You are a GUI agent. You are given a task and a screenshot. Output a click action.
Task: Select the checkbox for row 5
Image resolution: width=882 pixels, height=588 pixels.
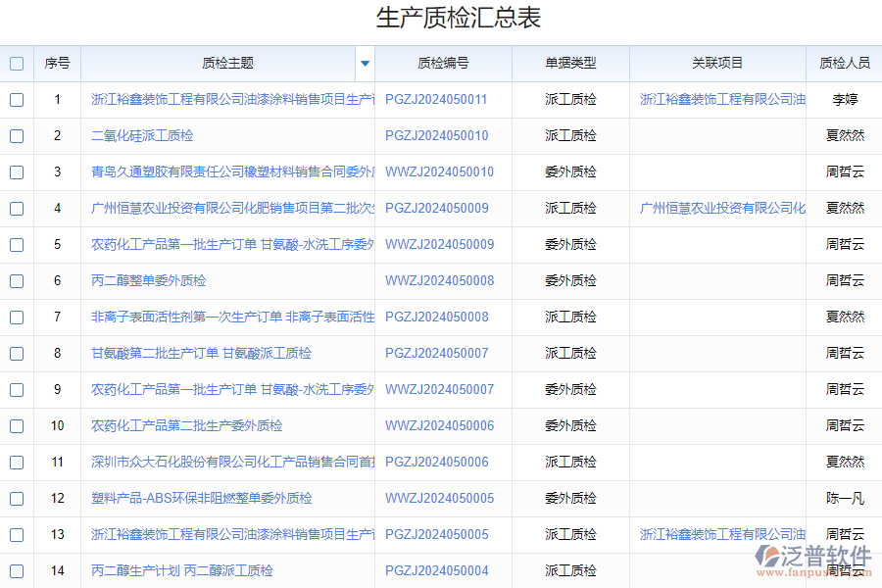pos(17,245)
